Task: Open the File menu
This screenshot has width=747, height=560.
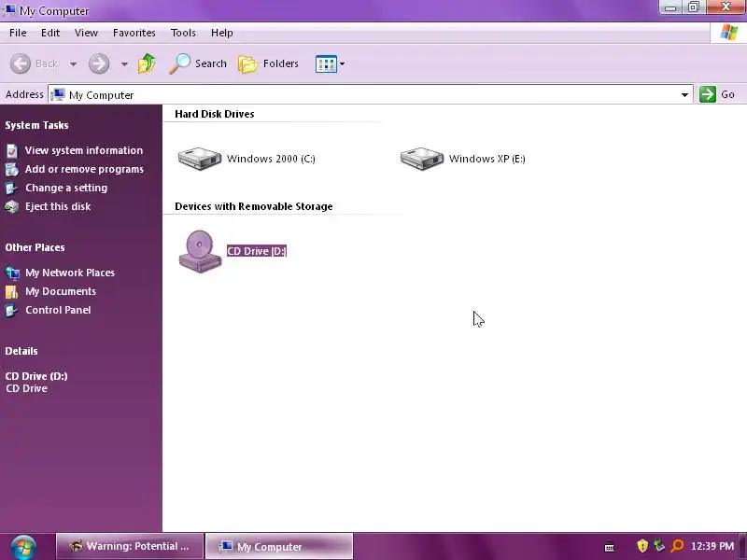Action: point(18,33)
